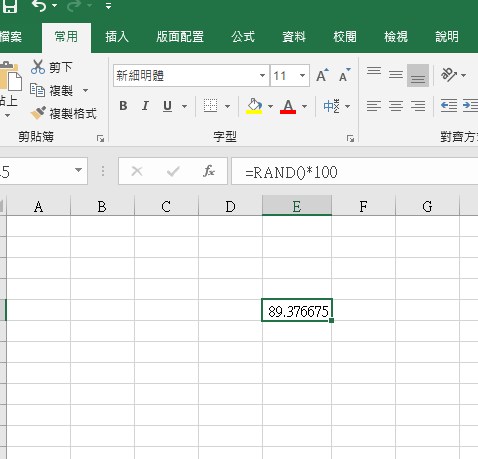Viewport: 478px width, 459px height.
Task: Open font color palette arrow
Action: click(304, 106)
